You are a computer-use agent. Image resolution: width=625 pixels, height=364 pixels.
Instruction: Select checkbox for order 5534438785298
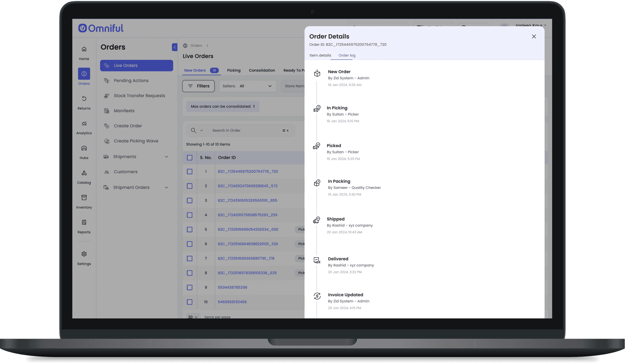coord(190,287)
